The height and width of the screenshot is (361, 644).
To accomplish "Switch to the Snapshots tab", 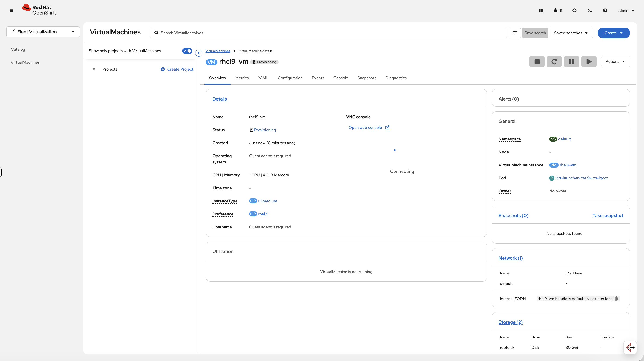I will click(x=366, y=78).
